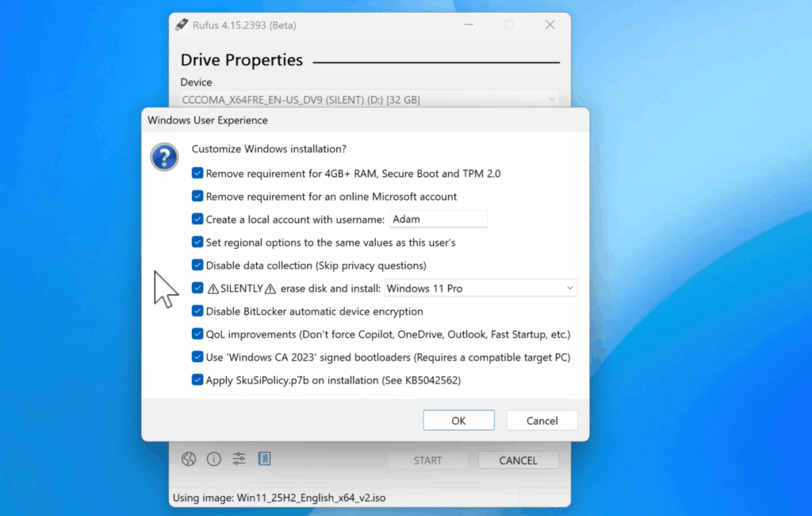
Task: Click the blue question mark dialog icon
Action: click(x=164, y=157)
